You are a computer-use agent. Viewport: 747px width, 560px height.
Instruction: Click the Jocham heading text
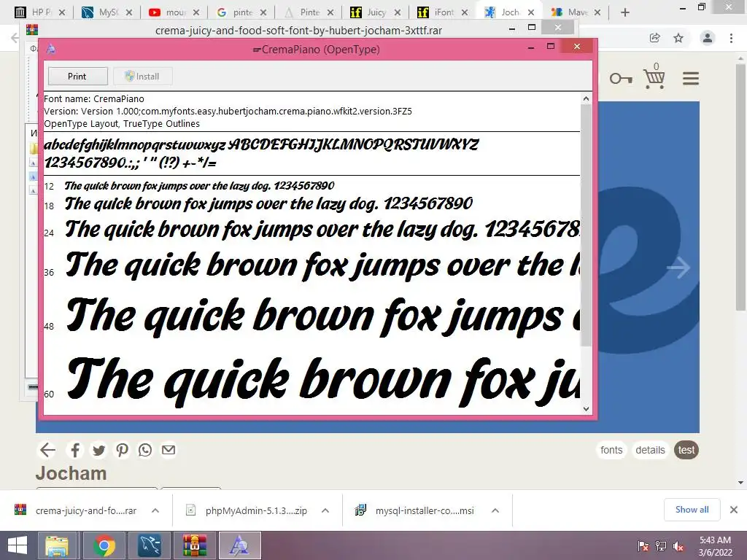pyautogui.click(x=71, y=473)
